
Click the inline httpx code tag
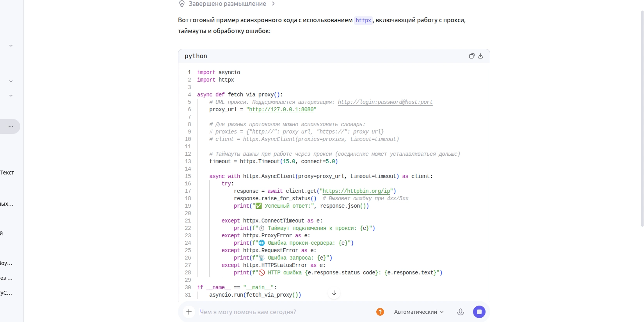(363, 20)
